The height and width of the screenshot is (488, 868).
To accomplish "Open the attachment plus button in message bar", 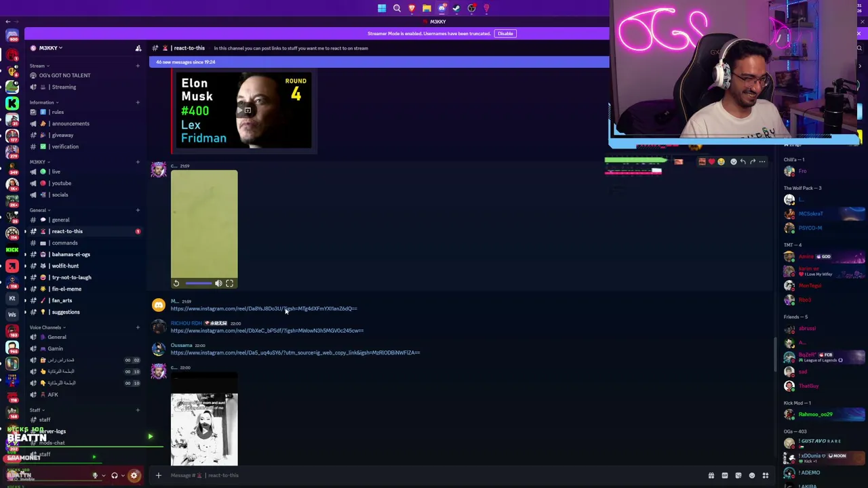I will pyautogui.click(x=159, y=475).
